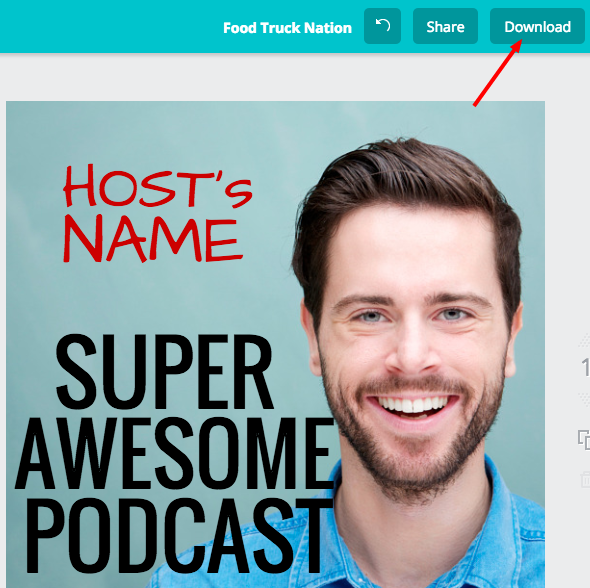Click the copy page icon beside canvas
This screenshot has width=590, height=588.
(x=584, y=440)
